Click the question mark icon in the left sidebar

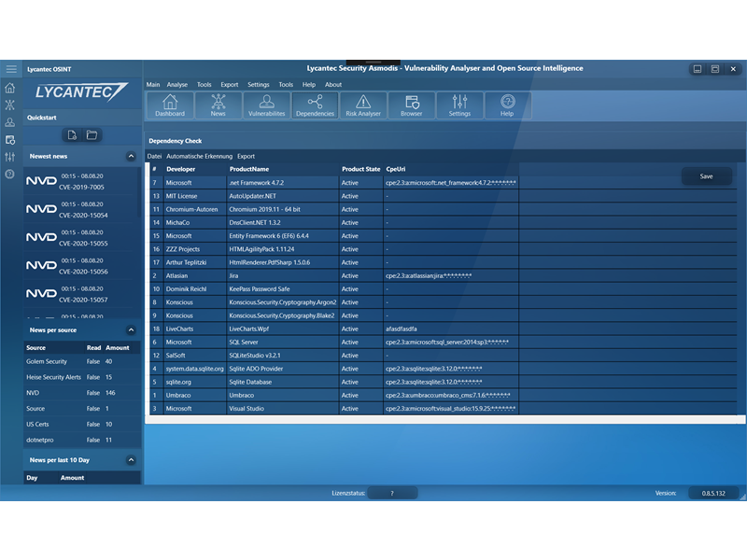click(10, 174)
